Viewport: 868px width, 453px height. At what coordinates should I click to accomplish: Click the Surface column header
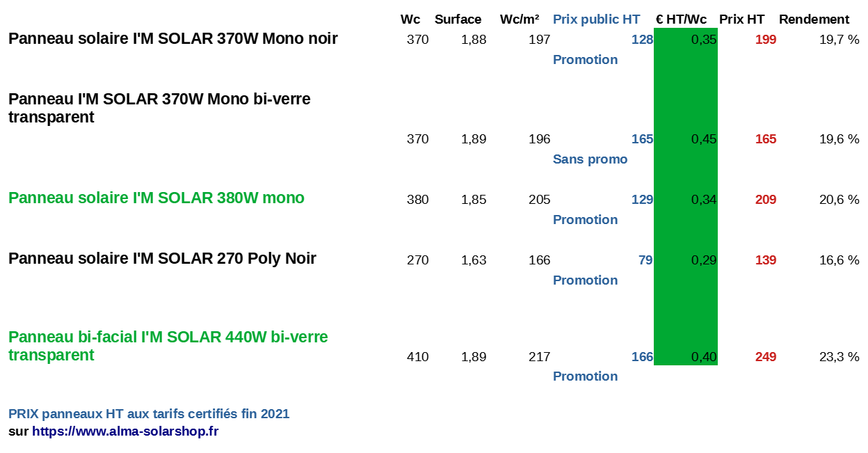tap(458, 19)
